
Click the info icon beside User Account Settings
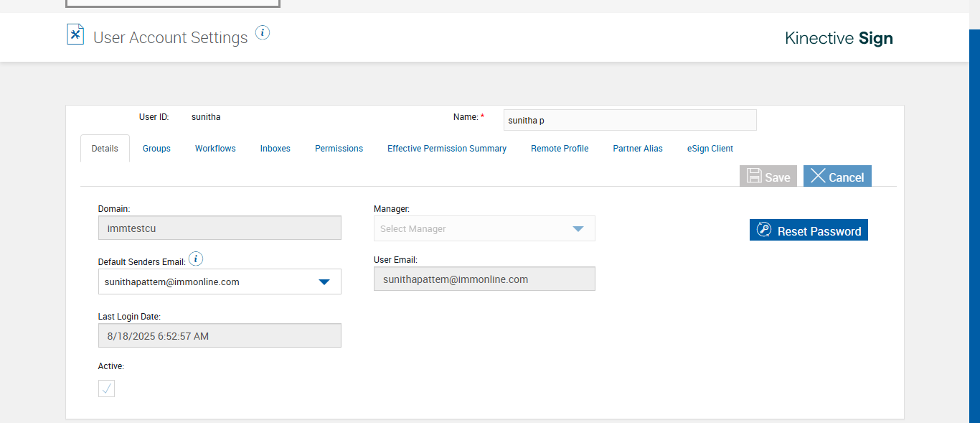[x=263, y=32]
